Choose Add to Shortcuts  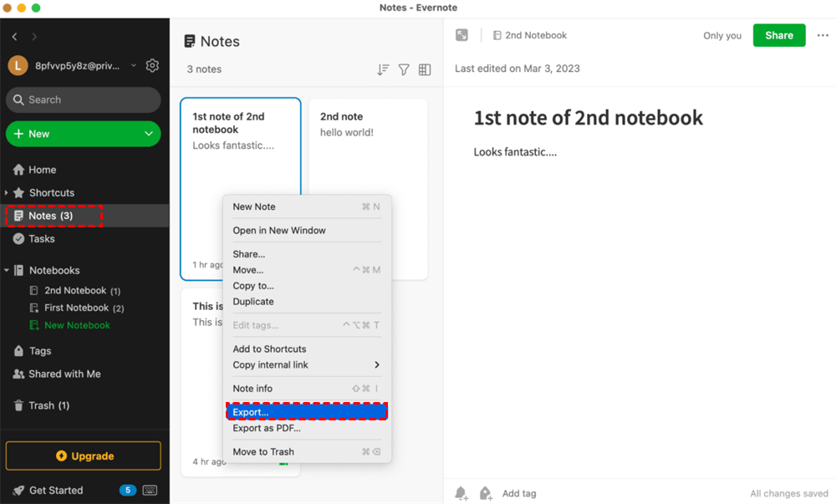point(307,349)
